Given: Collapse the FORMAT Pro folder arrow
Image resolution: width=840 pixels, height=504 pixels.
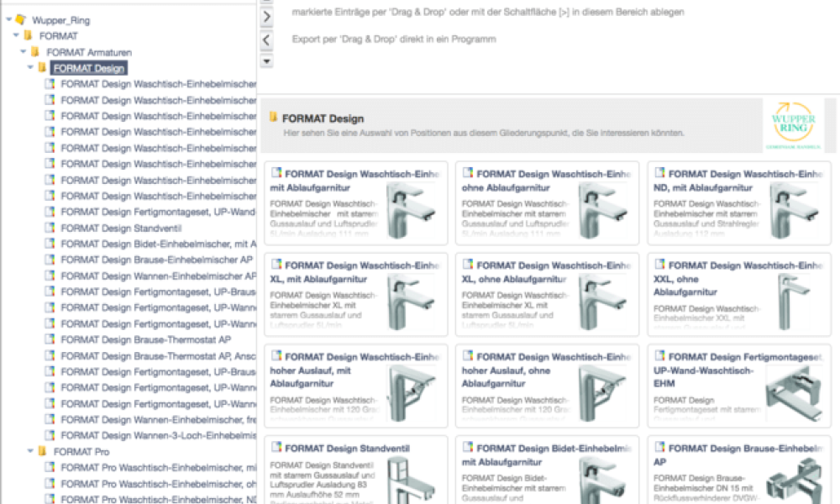Looking at the screenshot, I should pos(30,451).
